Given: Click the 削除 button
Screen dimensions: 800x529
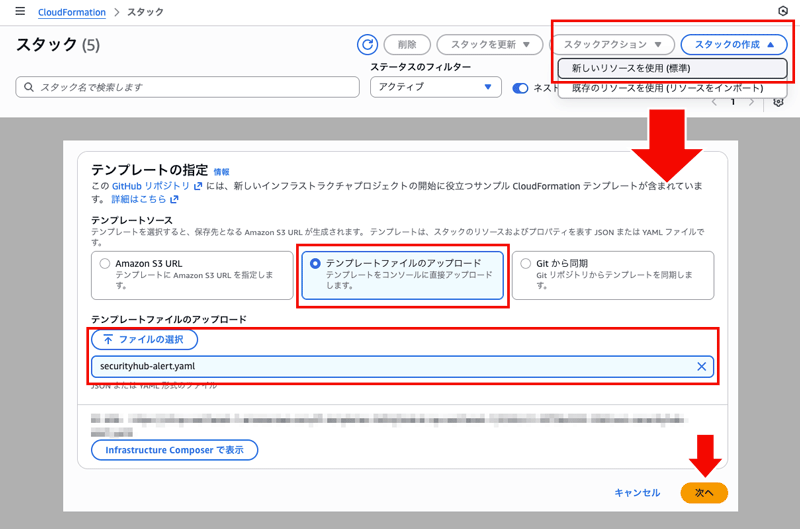Looking at the screenshot, I should [x=407, y=45].
